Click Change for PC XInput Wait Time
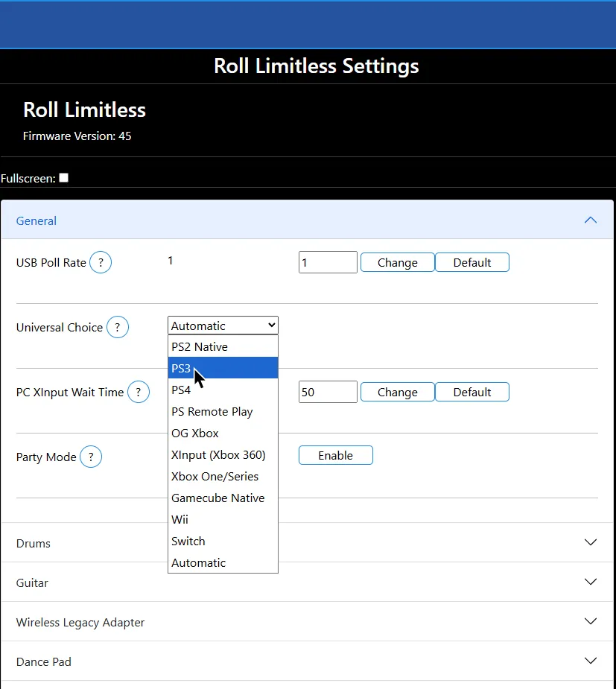Viewport: 616px width, 689px height. pyautogui.click(x=397, y=391)
